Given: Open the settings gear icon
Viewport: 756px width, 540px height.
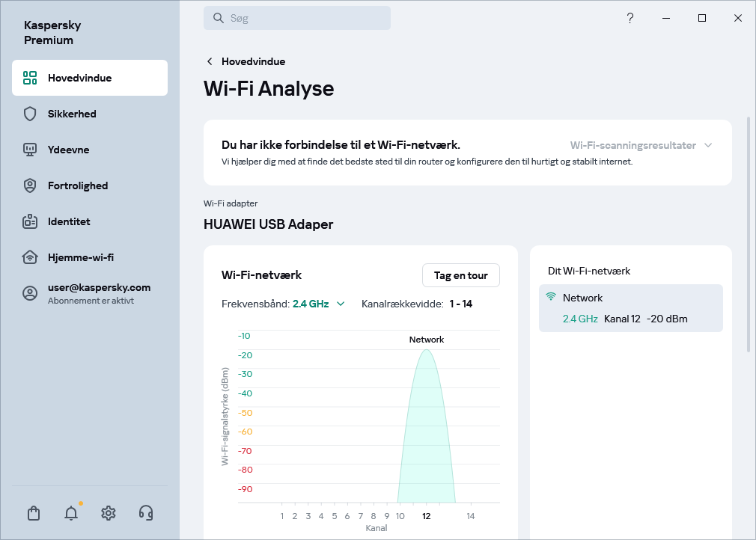Looking at the screenshot, I should pyautogui.click(x=108, y=513).
